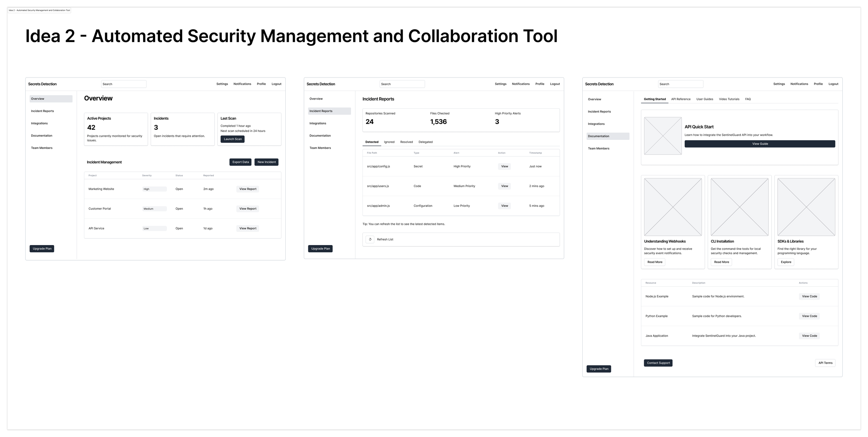
Task: Click Contact Support in the Documentation panel
Action: pyautogui.click(x=658, y=363)
